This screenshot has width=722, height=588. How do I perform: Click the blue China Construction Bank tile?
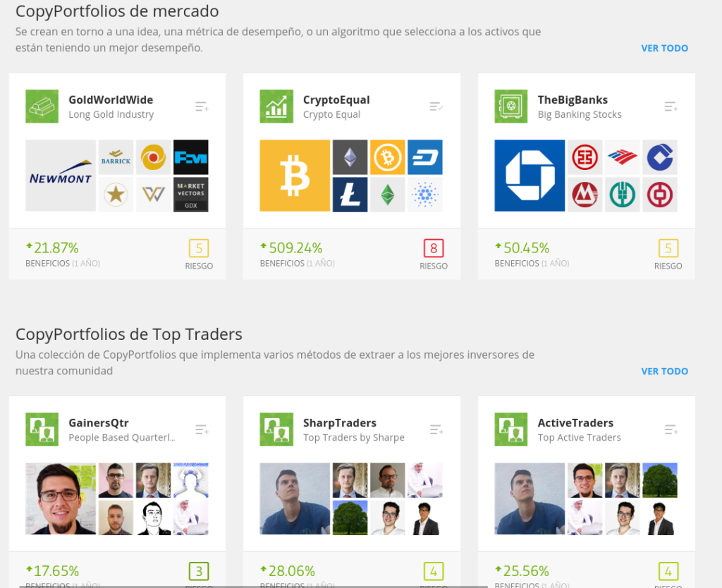pos(660,157)
